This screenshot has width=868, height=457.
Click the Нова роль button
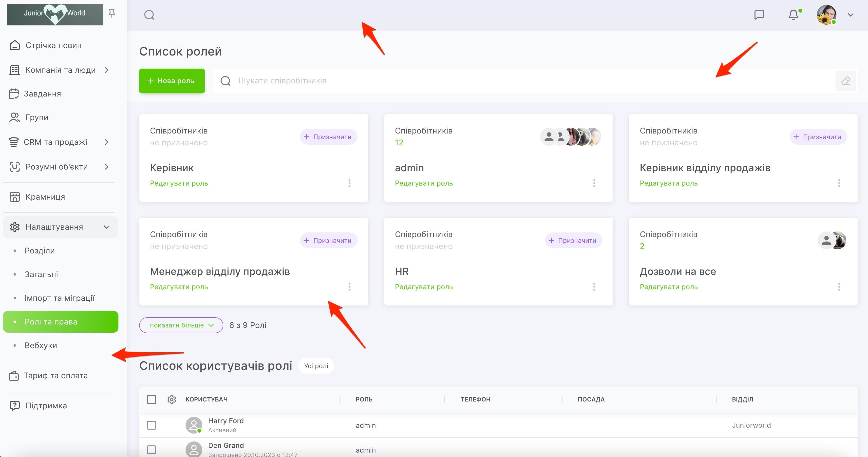[x=172, y=81]
